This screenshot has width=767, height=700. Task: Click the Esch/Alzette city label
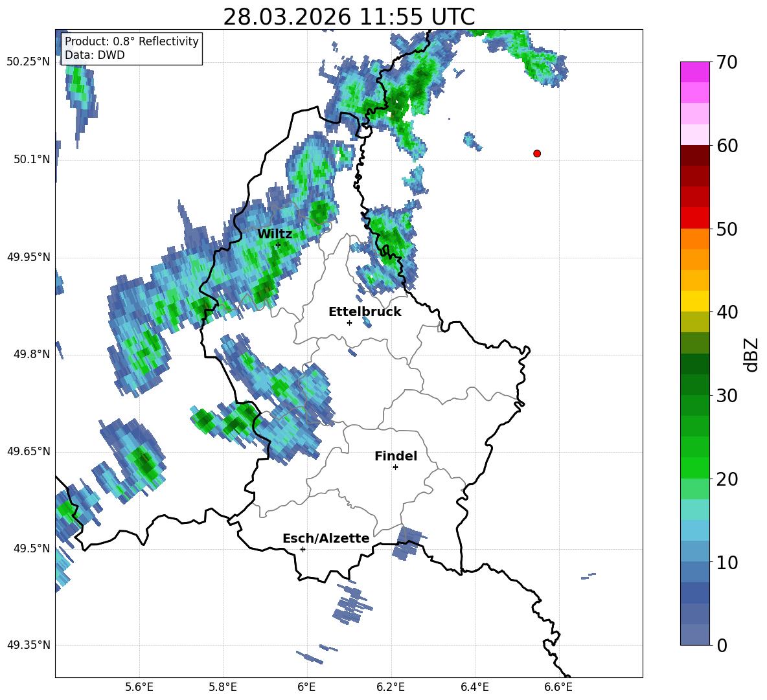[x=326, y=538]
